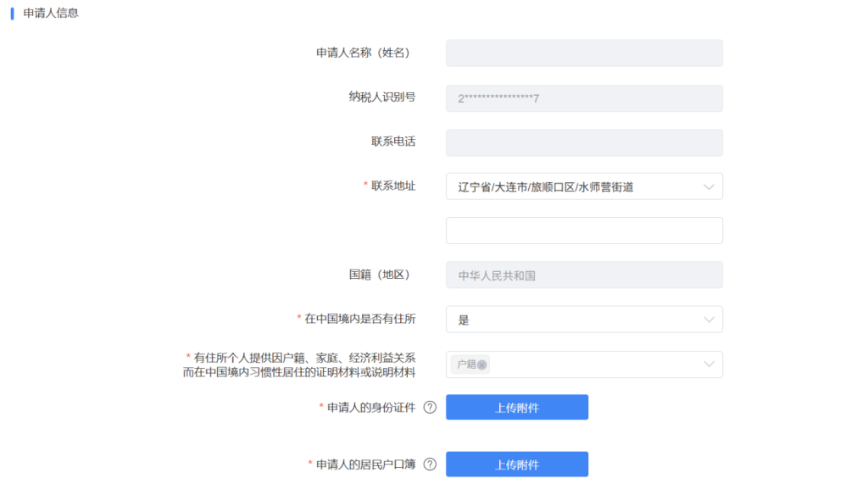Upload attachment for 申请人的身份证件
The width and height of the screenshot is (868, 495).
(x=517, y=407)
